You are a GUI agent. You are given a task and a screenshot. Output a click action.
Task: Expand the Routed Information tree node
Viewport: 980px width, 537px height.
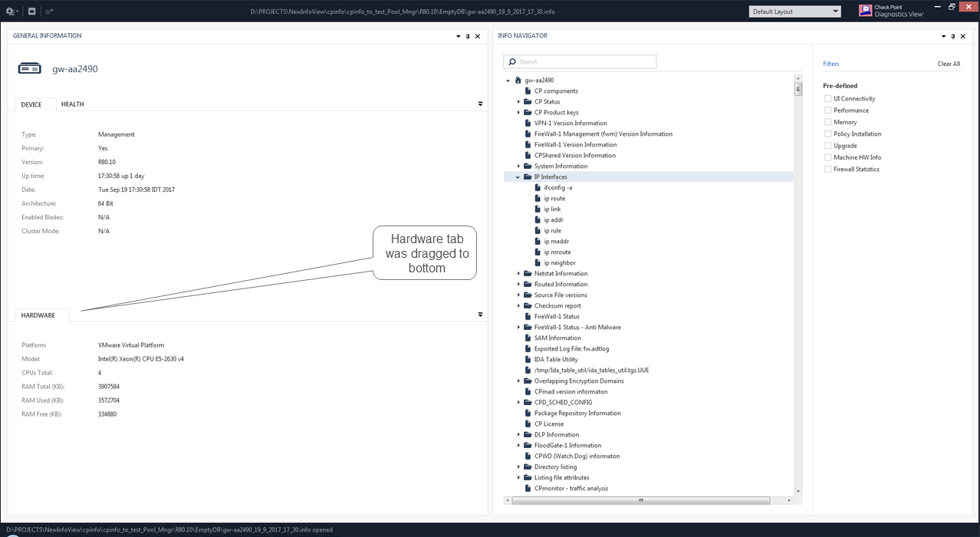(x=518, y=284)
